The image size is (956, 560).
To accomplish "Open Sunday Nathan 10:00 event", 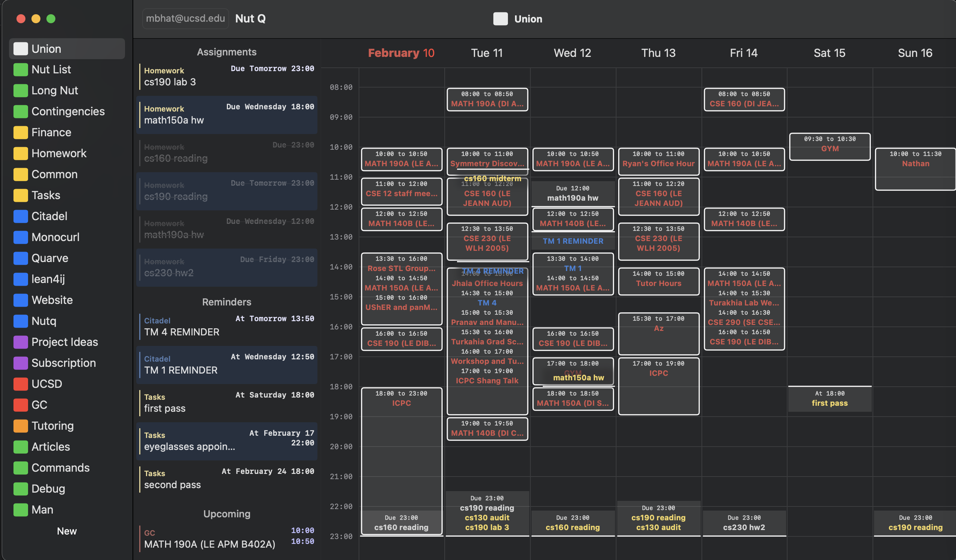I will coord(916,169).
